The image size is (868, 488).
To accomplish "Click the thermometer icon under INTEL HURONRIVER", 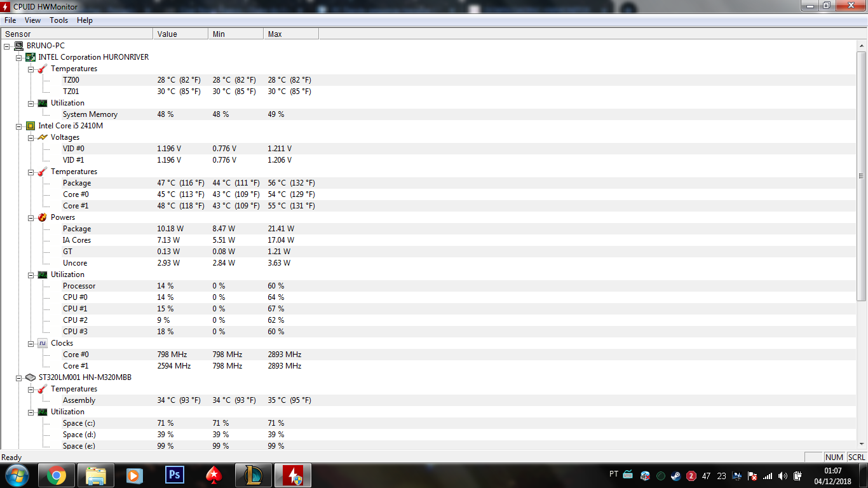I will pyautogui.click(x=42, y=69).
